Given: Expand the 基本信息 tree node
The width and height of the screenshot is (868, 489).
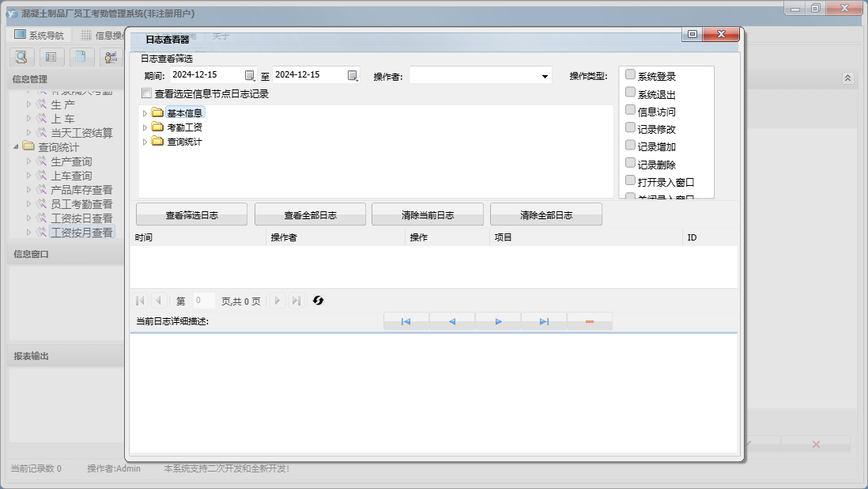Looking at the screenshot, I should pos(145,113).
